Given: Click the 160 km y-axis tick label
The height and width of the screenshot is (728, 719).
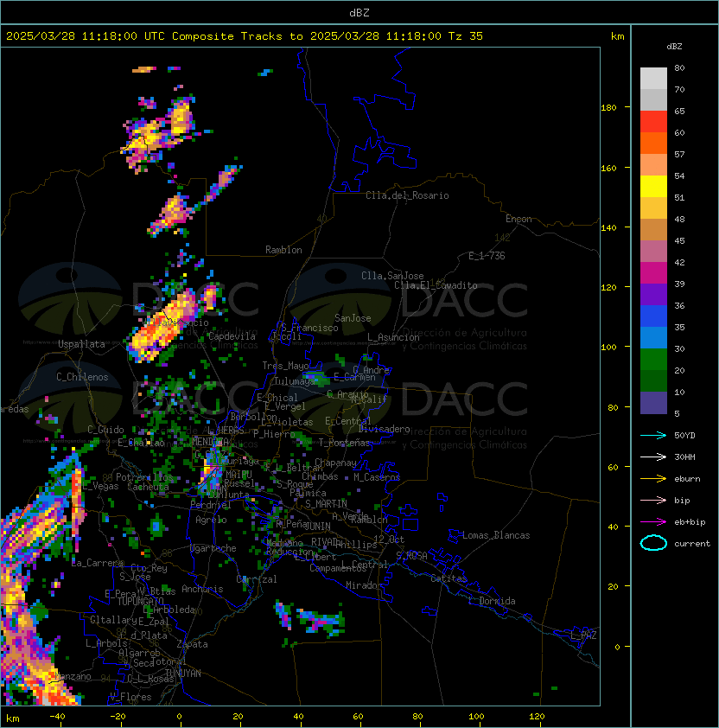Looking at the screenshot, I should (608, 168).
